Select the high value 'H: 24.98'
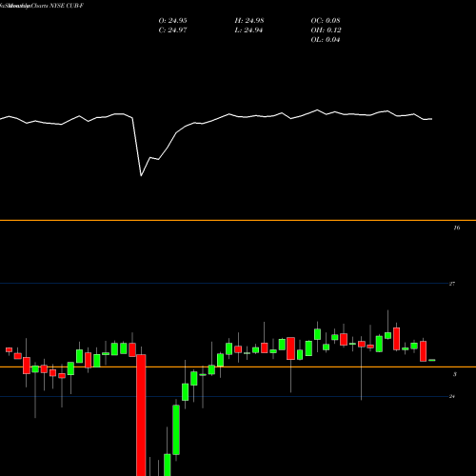Screen dimensions: 476x476 click(x=249, y=20)
